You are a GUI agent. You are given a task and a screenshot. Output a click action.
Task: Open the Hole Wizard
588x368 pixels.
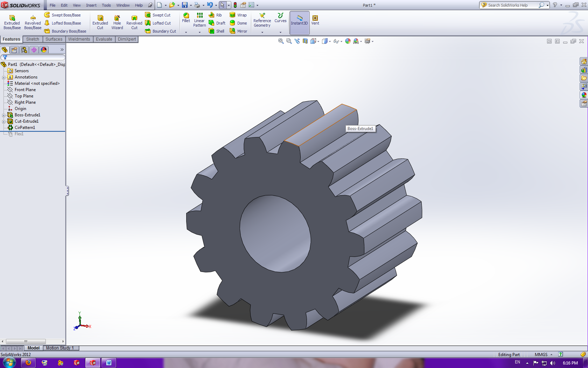coord(117,22)
